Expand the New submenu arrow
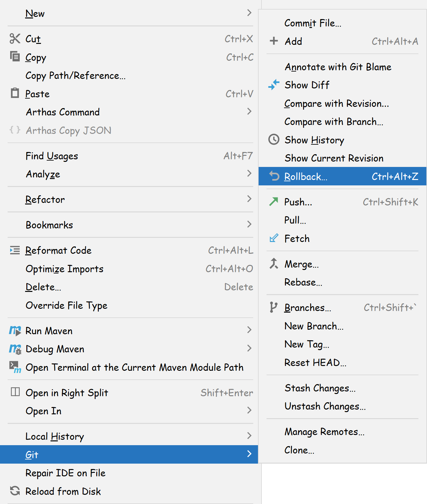 (249, 13)
